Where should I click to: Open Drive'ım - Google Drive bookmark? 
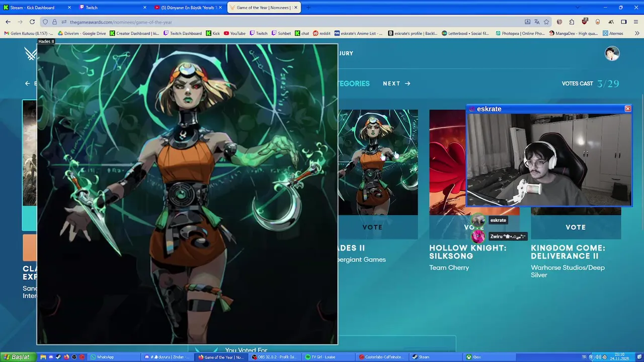(82, 33)
